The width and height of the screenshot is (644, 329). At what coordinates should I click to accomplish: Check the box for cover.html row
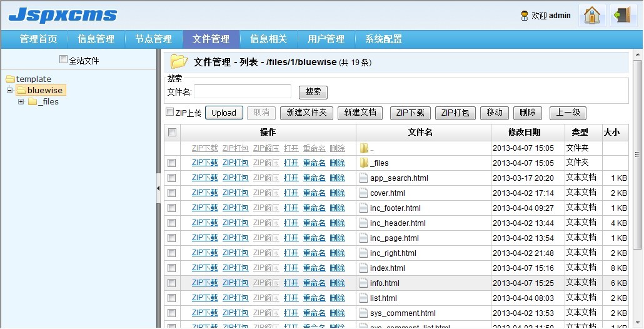click(172, 193)
